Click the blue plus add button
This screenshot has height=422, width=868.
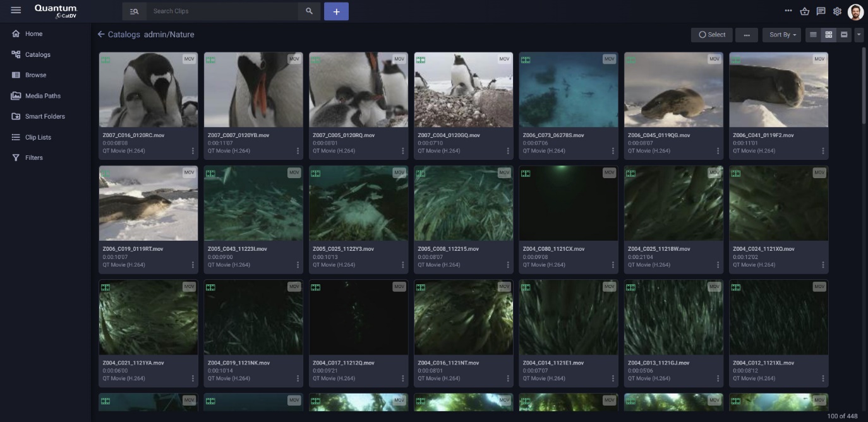coord(336,11)
